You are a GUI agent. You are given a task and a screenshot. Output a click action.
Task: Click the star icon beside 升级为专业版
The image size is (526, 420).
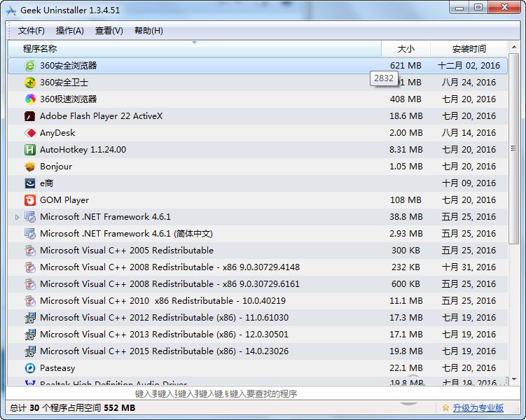pos(445,407)
